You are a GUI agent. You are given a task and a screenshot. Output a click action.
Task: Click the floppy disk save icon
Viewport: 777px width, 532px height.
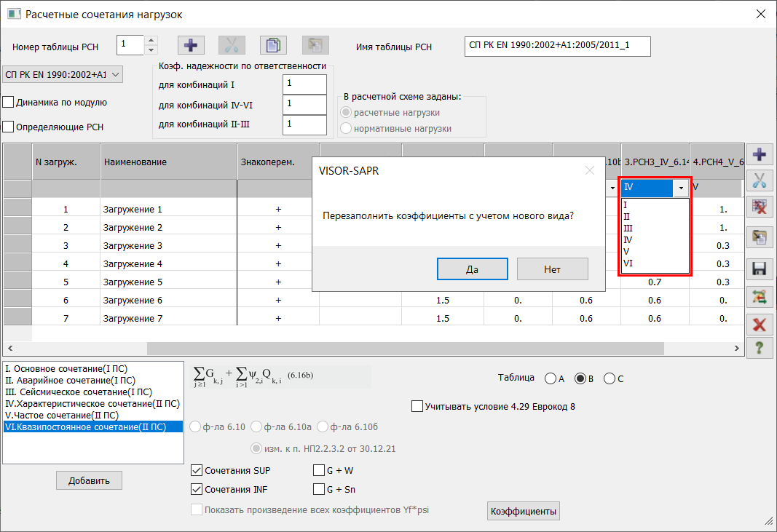(760, 269)
